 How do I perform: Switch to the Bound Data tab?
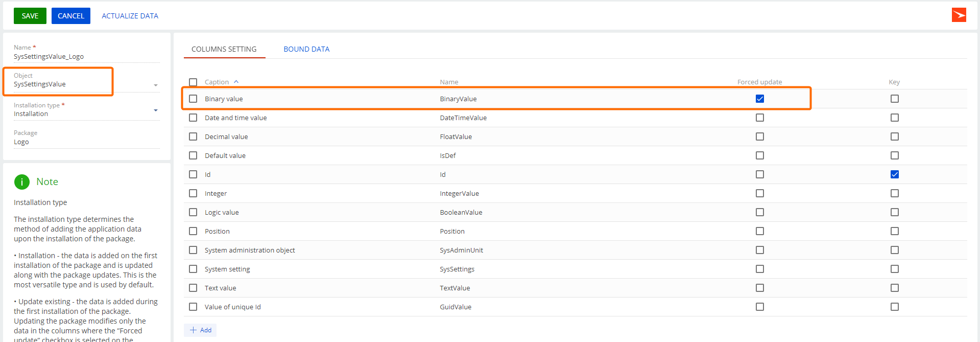click(x=306, y=49)
